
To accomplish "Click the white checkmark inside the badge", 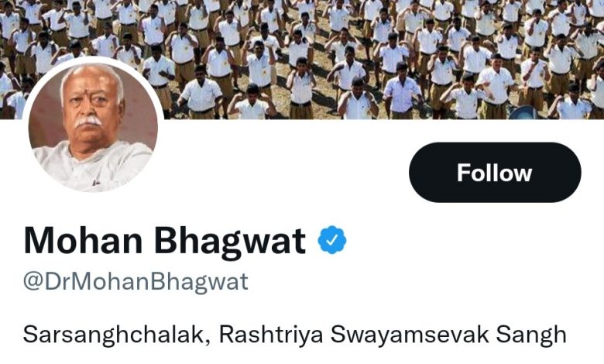I will [x=332, y=240].
